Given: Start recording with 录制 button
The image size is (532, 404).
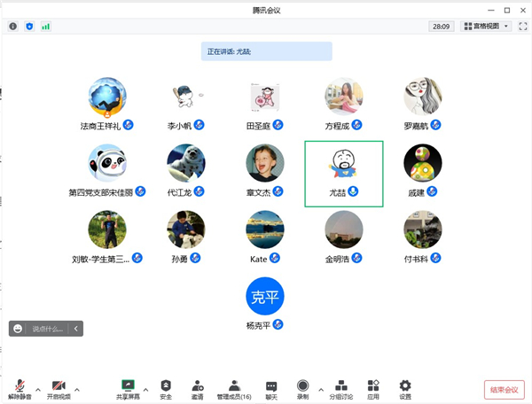Looking at the screenshot, I should pos(302,389).
